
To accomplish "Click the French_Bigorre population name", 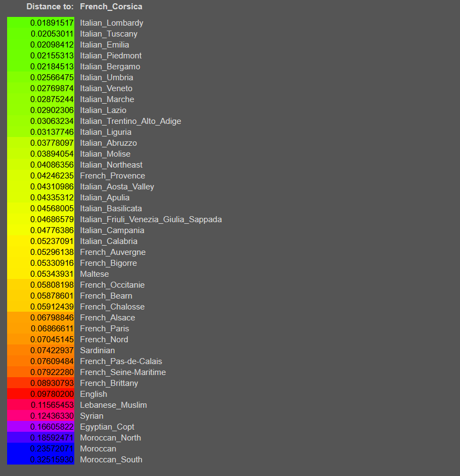I will pyautogui.click(x=109, y=264).
